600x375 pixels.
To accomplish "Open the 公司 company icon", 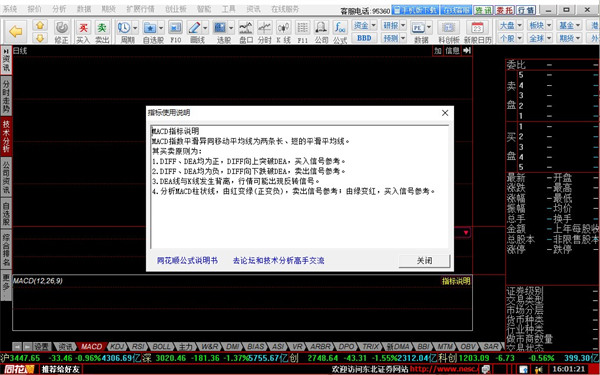I will coord(321,28).
